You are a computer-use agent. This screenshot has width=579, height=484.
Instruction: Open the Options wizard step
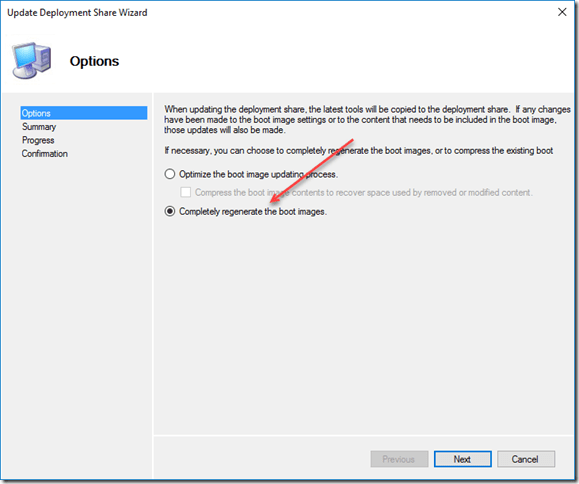coord(84,113)
